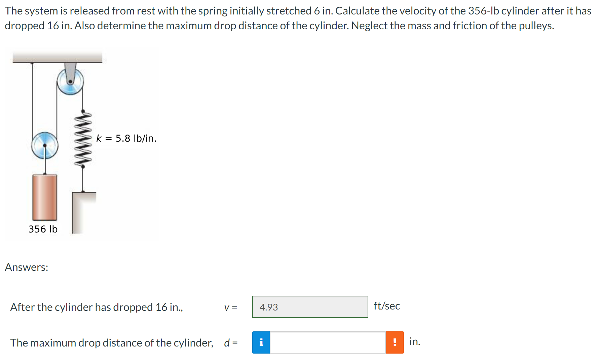
Task: Click the 'v =' variable label
Action: tap(231, 307)
